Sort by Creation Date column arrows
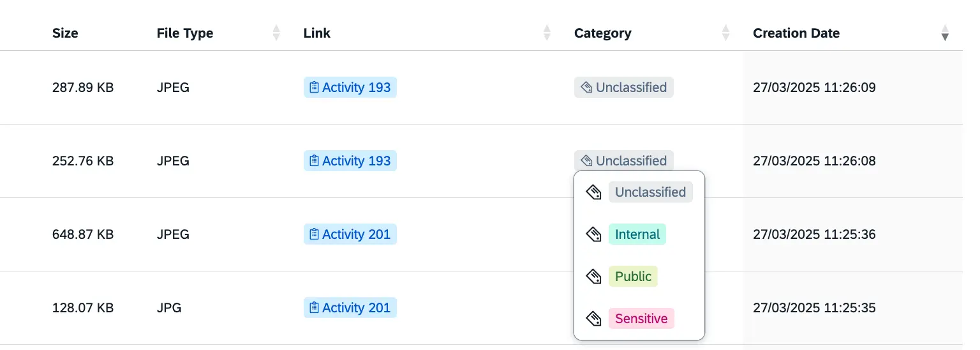 (946, 33)
